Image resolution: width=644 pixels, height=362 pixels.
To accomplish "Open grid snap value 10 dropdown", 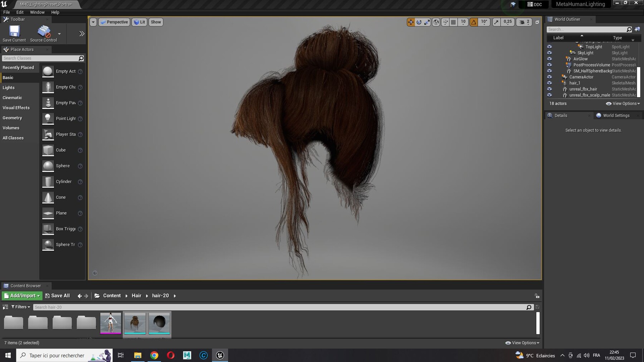I will pyautogui.click(x=463, y=22).
